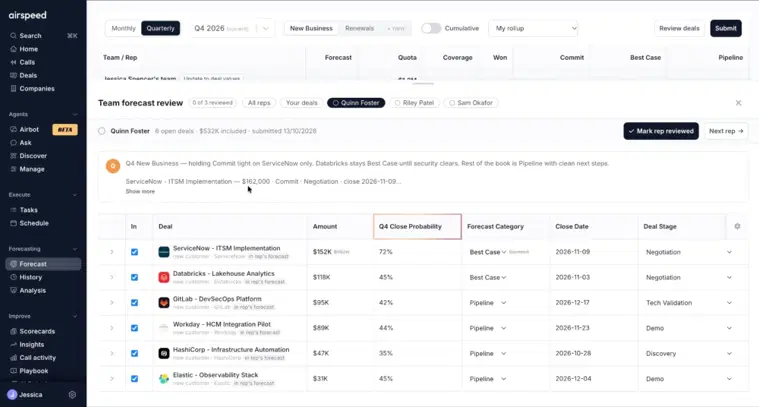
Task: Click Mark rep reviewed button
Action: [x=661, y=131]
